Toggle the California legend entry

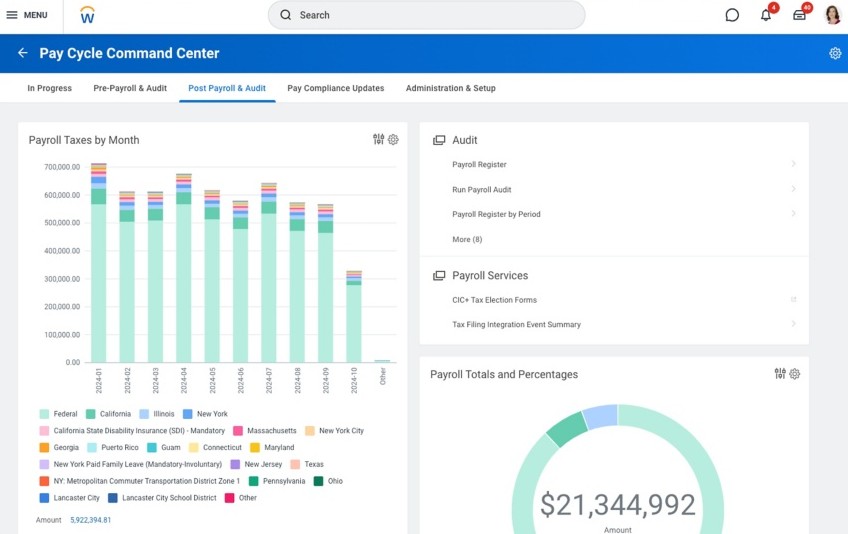108,414
